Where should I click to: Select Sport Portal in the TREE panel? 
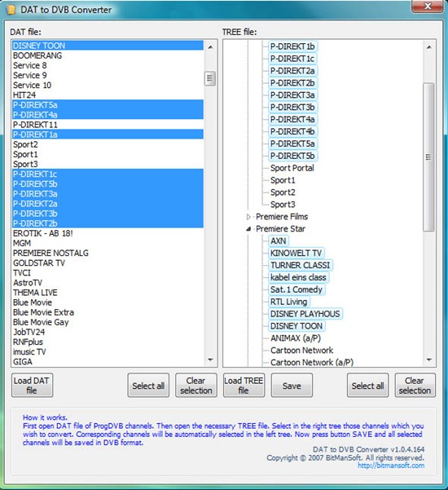point(292,168)
